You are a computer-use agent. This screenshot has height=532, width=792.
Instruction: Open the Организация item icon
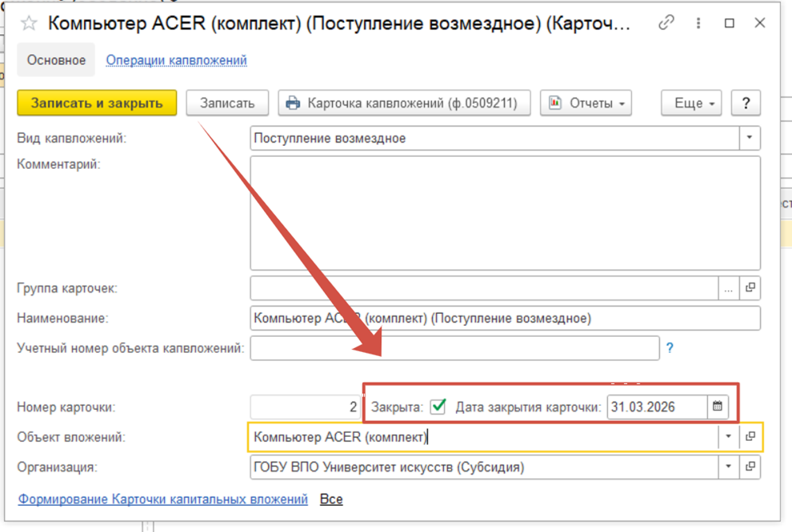pyautogui.click(x=750, y=467)
